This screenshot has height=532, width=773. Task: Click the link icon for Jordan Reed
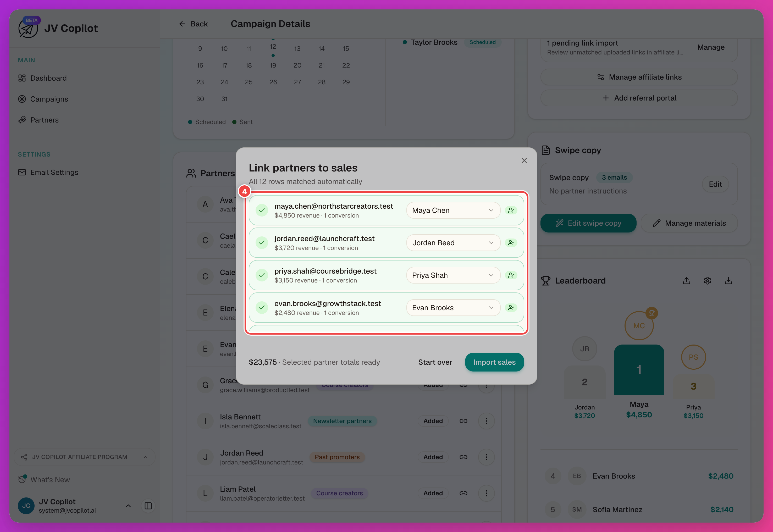pos(463,457)
